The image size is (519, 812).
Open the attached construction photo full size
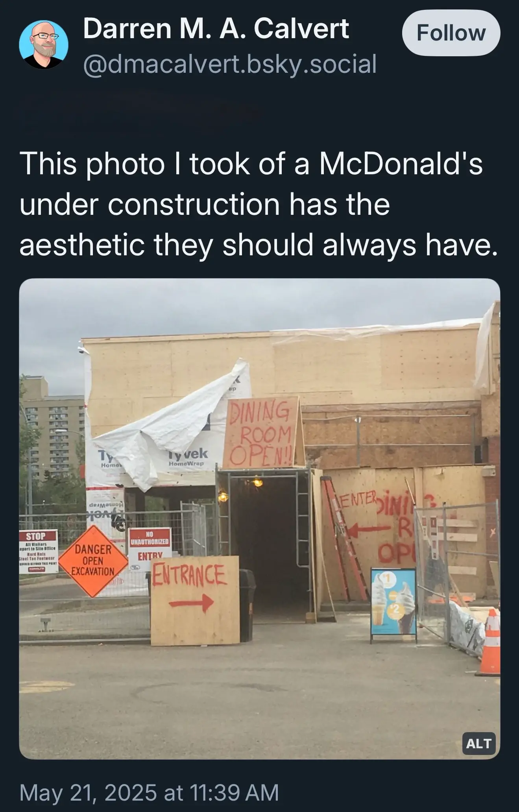tap(260, 519)
